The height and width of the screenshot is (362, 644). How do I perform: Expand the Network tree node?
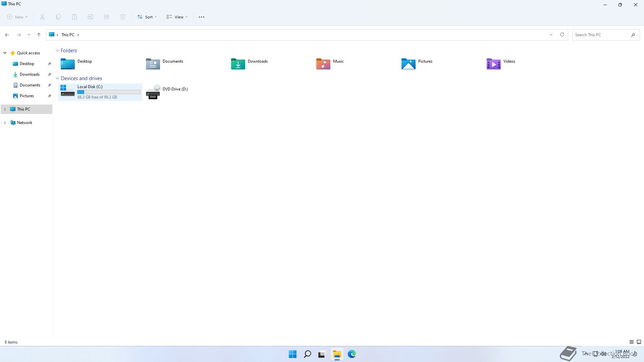(5, 123)
